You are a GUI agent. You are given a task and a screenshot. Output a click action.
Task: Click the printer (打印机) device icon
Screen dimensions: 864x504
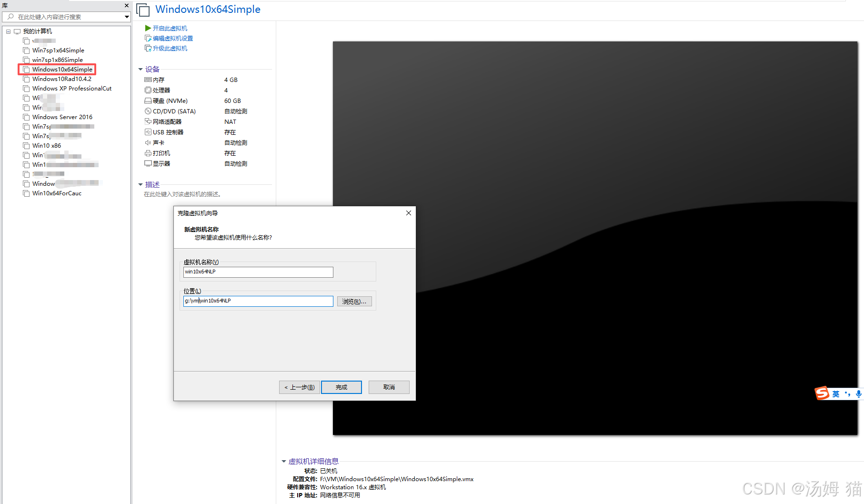pyautogui.click(x=148, y=153)
